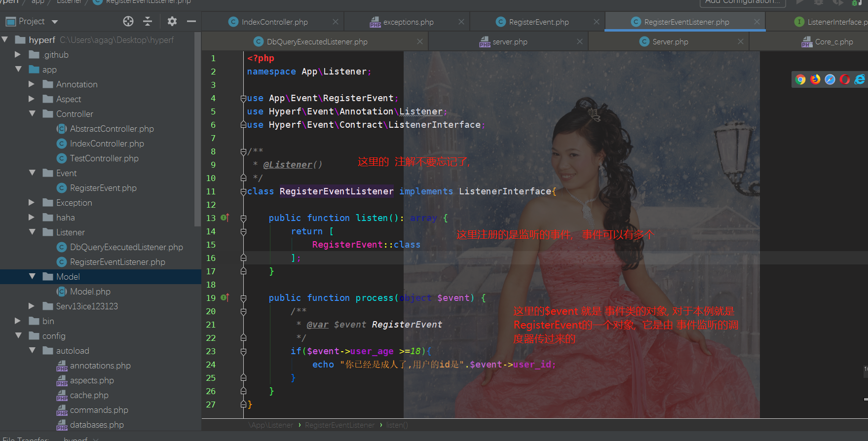Close the RegisterEvent.php tab
Screen dimensions: 868x441
click(x=597, y=22)
